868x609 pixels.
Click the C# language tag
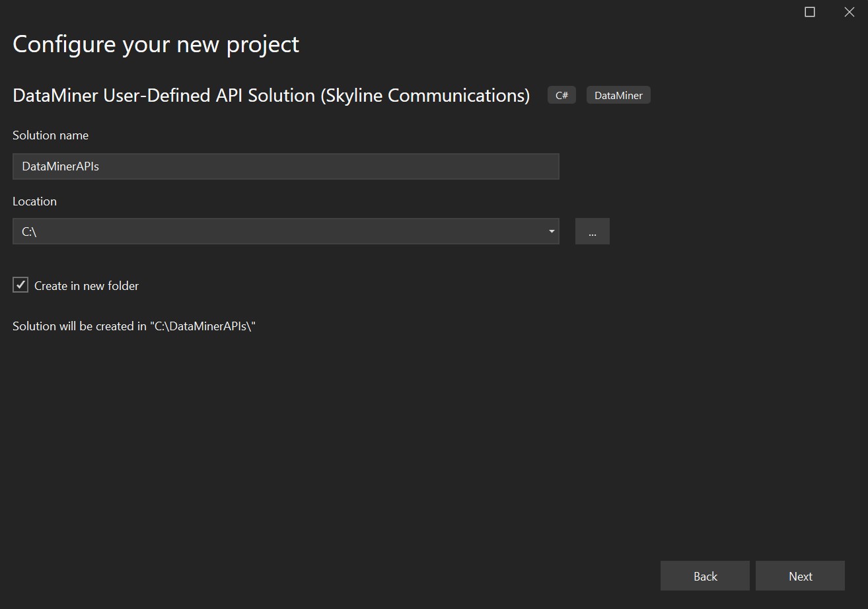561,95
